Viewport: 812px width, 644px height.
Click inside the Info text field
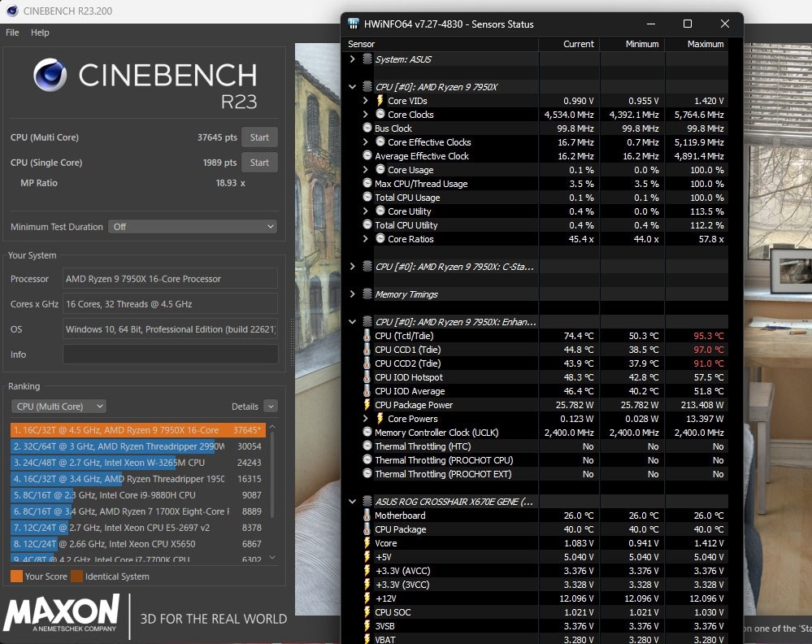click(x=170, y=354)
